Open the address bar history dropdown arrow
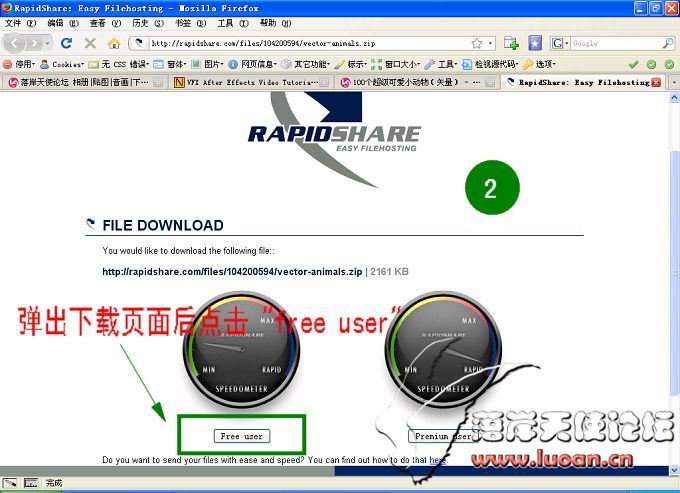The height and width of the screenshot is (493, 680). [x=490, y=43]
